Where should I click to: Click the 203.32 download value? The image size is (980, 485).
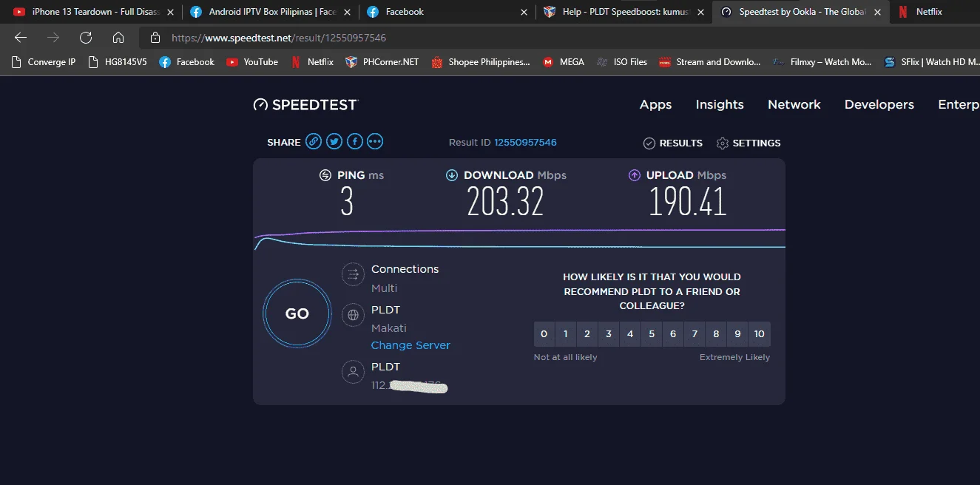point(505,202)
